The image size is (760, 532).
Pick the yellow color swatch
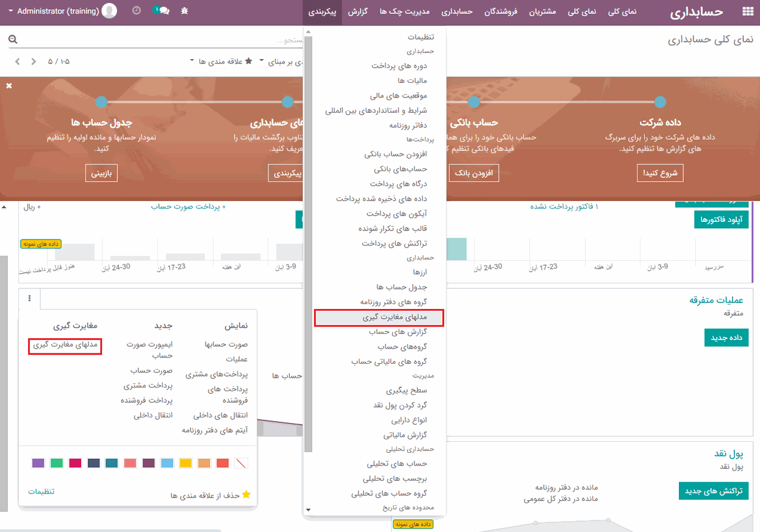[x=186, y=464]
